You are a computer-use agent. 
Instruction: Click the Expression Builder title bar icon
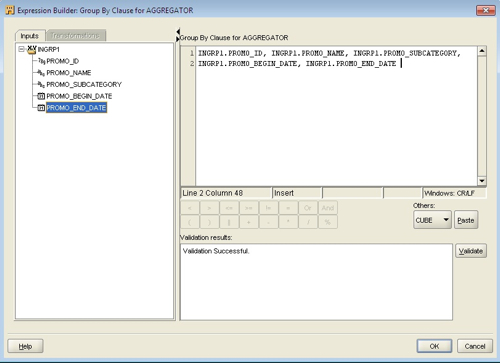[10, 10]
